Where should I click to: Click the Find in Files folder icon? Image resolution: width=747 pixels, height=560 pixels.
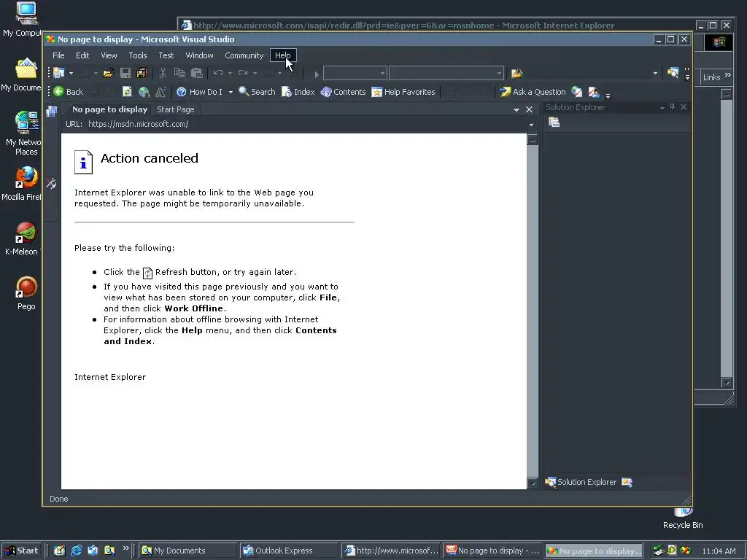tap(517, 73)
